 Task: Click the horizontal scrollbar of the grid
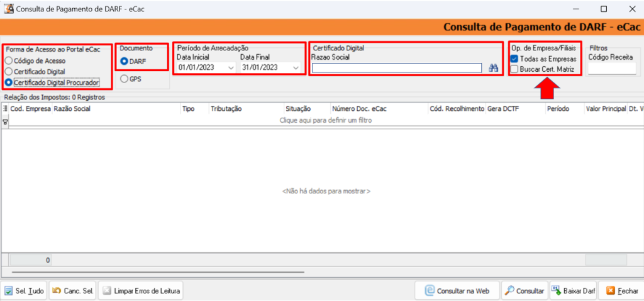click(x=158, y=272)
